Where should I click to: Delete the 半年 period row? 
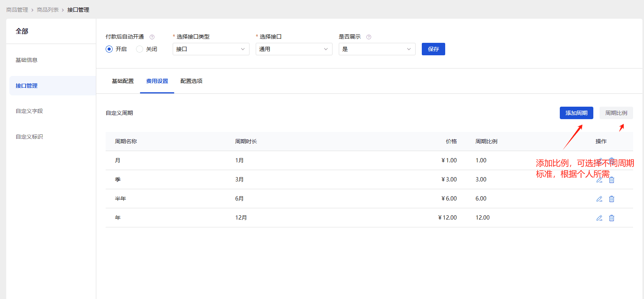coord(612,199)
